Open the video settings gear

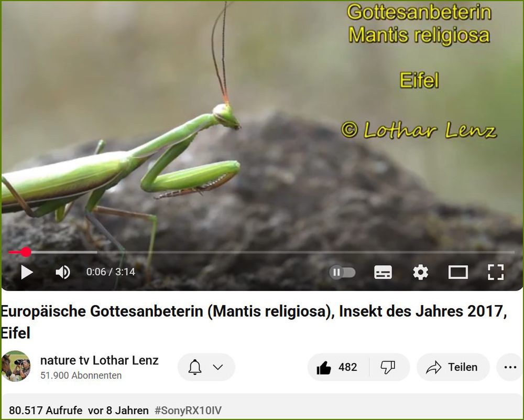(420, 272)
